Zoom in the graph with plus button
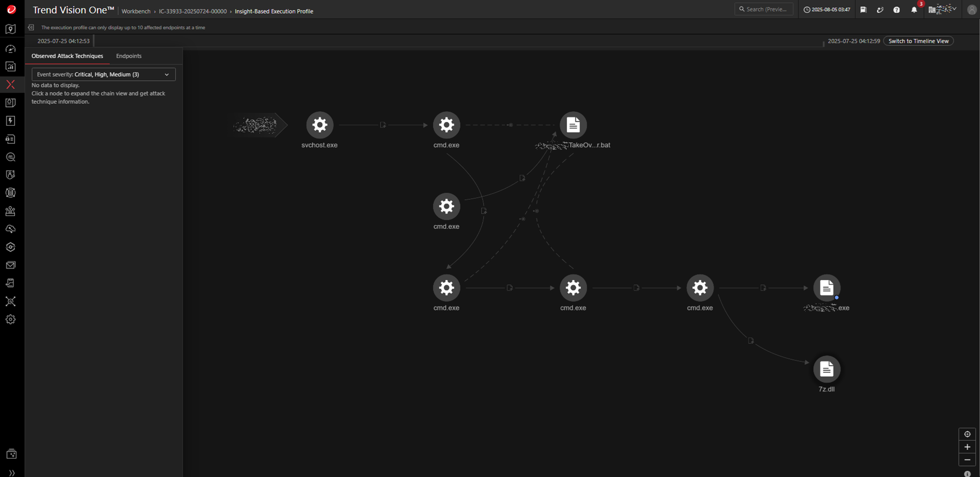This screenshot has height=477, width=980. [967, 447]
